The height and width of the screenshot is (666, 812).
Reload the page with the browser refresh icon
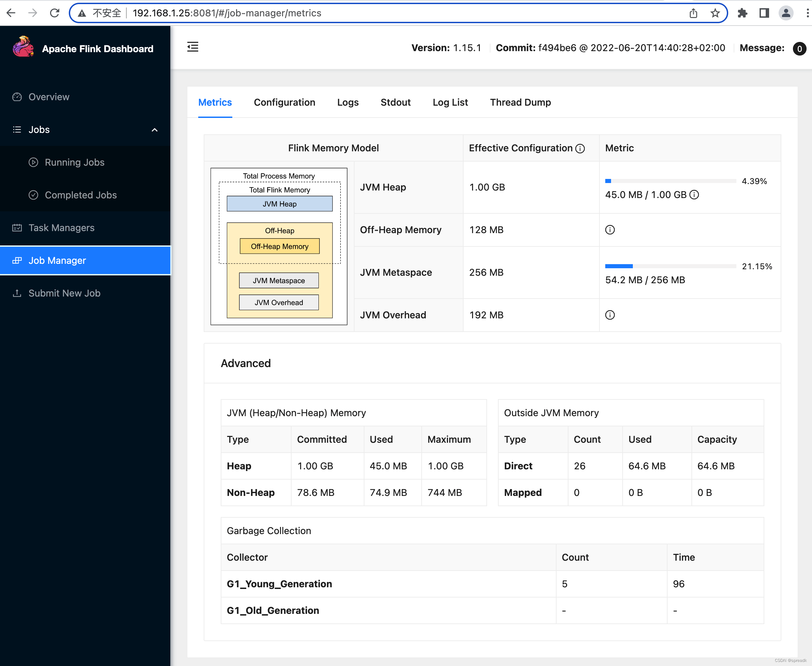click(x=55, y=13)
